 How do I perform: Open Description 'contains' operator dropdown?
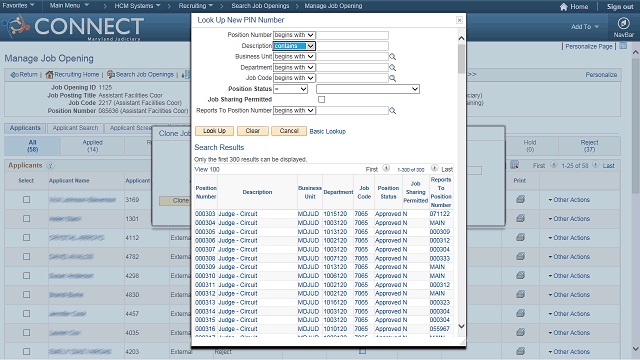[x=294, y=46]
